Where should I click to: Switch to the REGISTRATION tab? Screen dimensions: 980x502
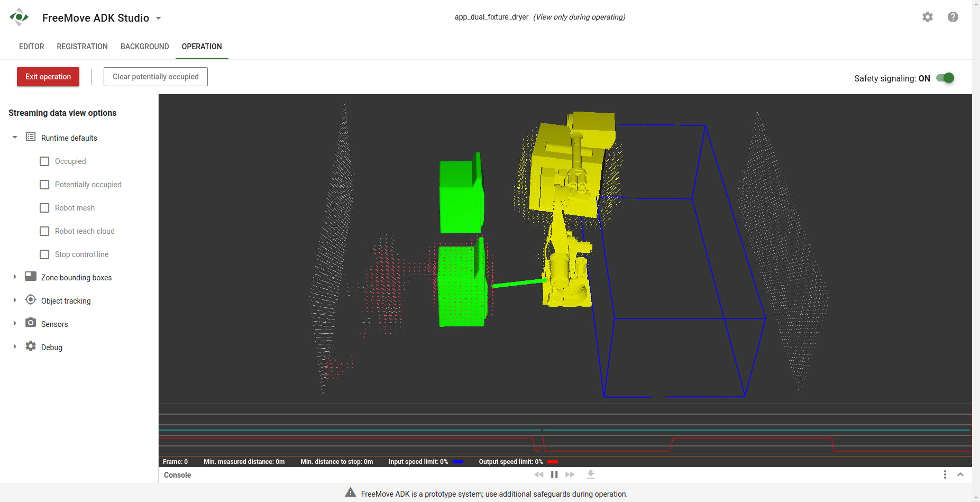83,47
